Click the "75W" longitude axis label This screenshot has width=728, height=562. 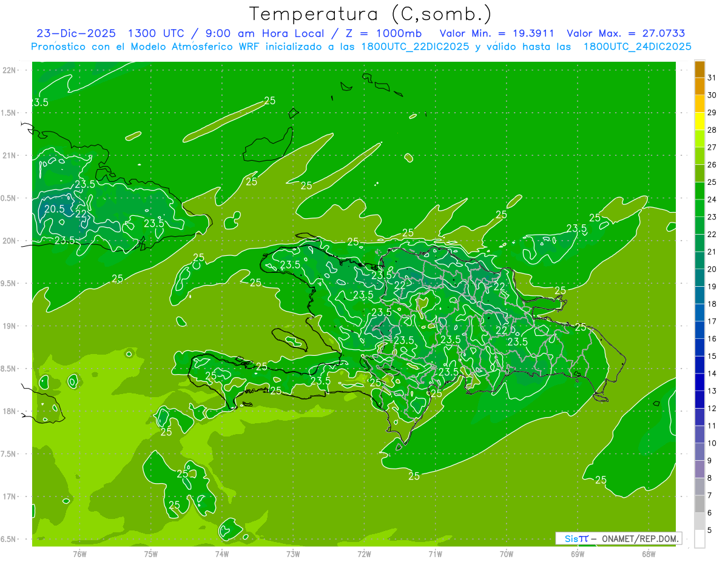click(x=151, y=554)
